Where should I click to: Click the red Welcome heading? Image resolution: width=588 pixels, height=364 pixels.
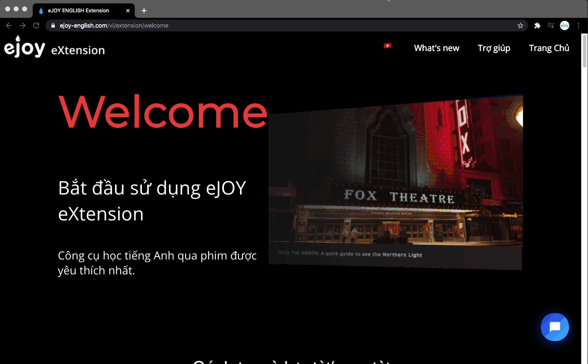[163, 111]
